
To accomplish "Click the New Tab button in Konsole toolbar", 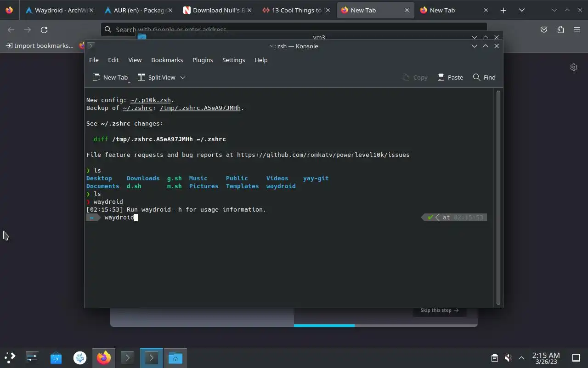I will click(109, 77).
